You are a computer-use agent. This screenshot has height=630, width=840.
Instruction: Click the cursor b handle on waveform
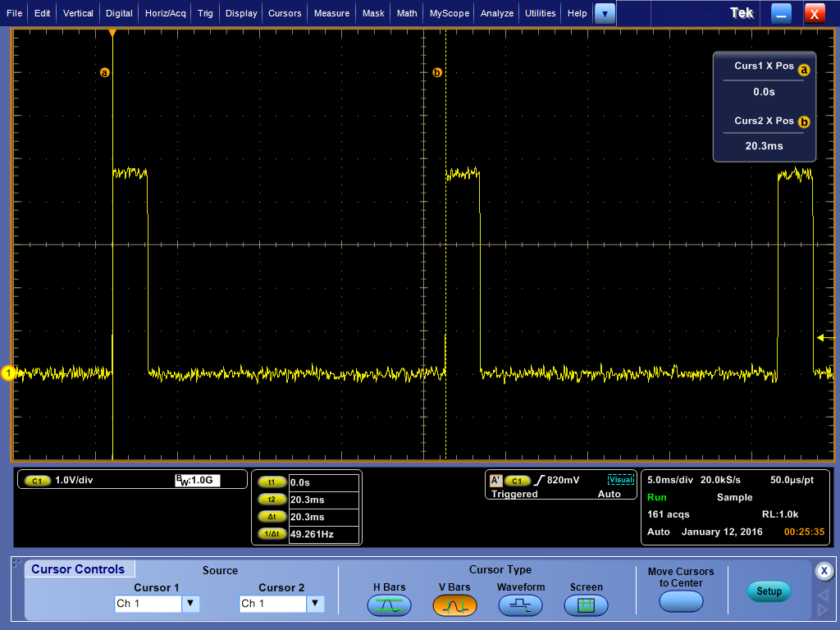coord(436,73)
